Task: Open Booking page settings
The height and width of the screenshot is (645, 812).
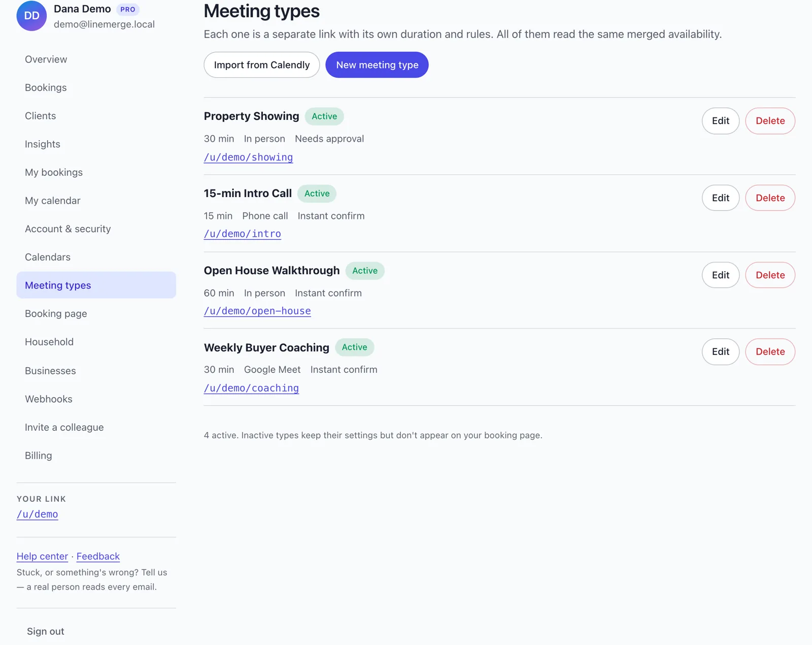Action: pyautogui.click(x=96, y=314)
